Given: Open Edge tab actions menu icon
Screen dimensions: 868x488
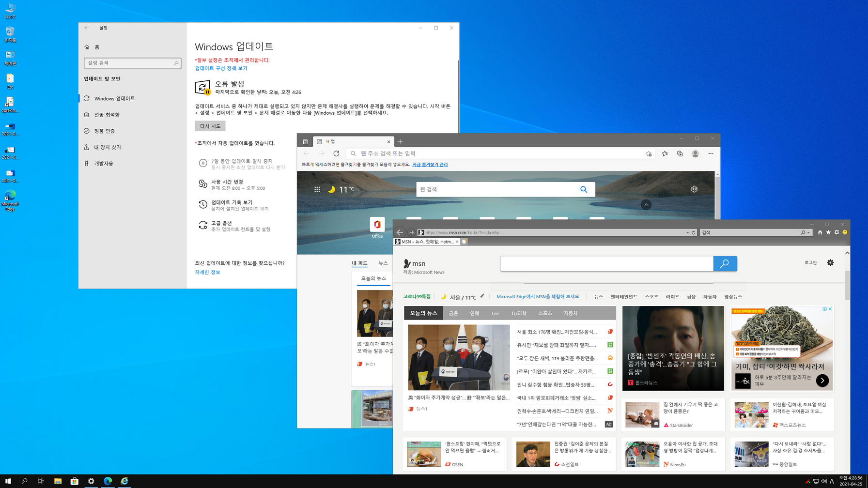Looking at the screenshot, I should [305, 142].
